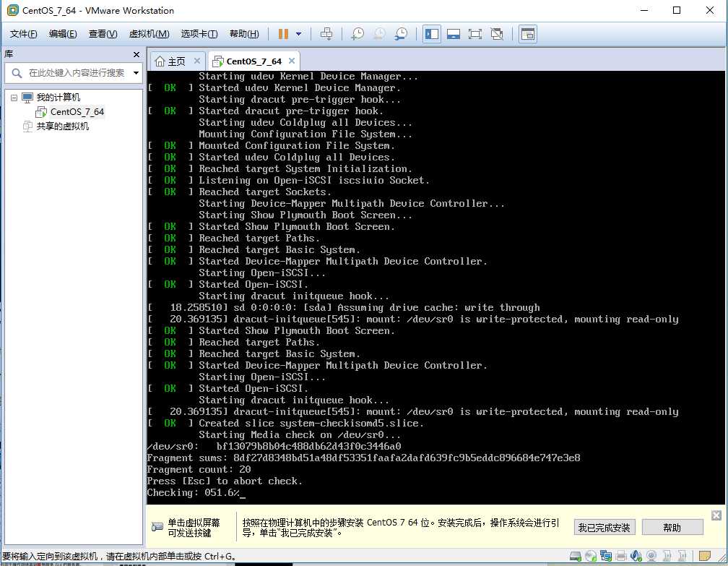Click the home icon on 主页 tab
This screenshot has height=566, width=728.
[x=160, y=61]
